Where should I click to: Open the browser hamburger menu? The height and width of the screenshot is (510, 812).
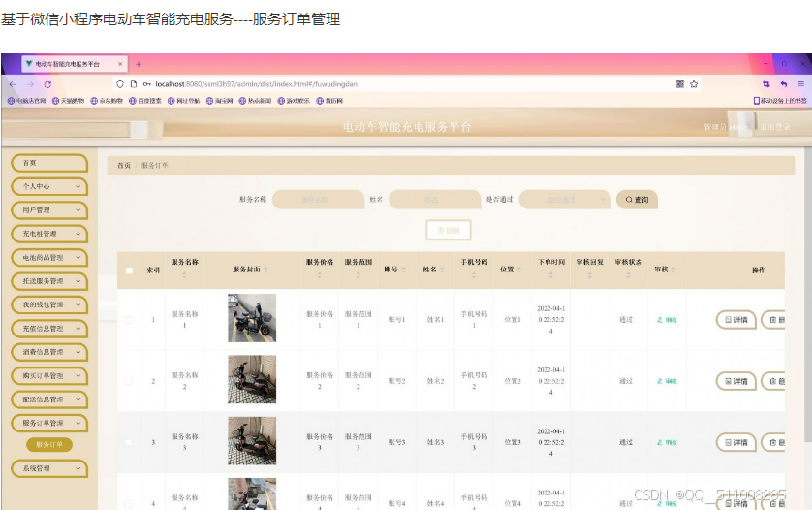801,84
